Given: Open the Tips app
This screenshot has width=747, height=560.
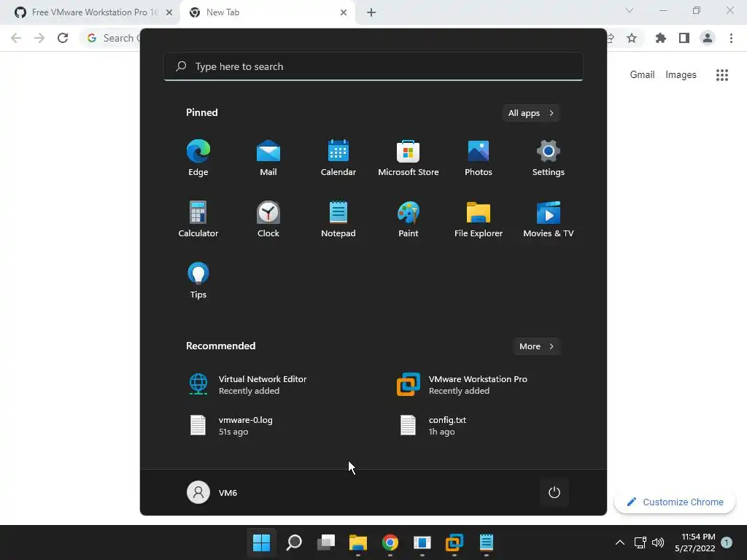Looking at the screenshot, I should 198,280.
